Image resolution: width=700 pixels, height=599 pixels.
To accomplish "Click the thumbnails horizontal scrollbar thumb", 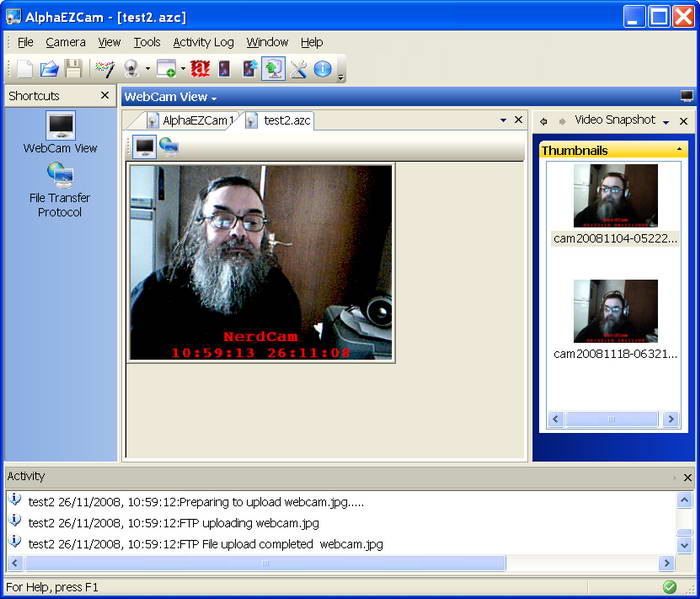I will pyautogui.click(x=612, y=419).
